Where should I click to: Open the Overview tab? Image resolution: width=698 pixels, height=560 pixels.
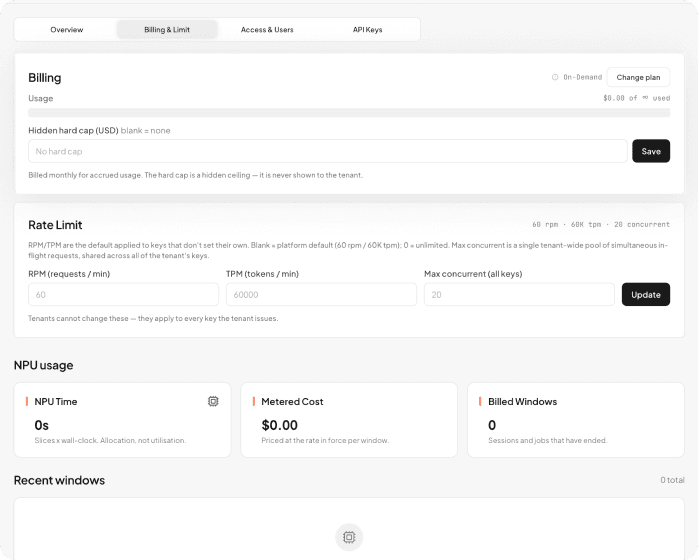[66, 29]
